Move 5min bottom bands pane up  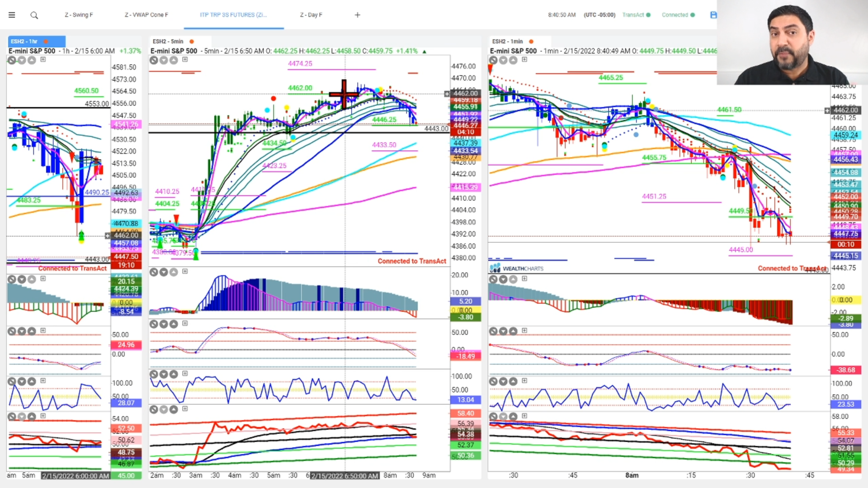click(174, 409)
